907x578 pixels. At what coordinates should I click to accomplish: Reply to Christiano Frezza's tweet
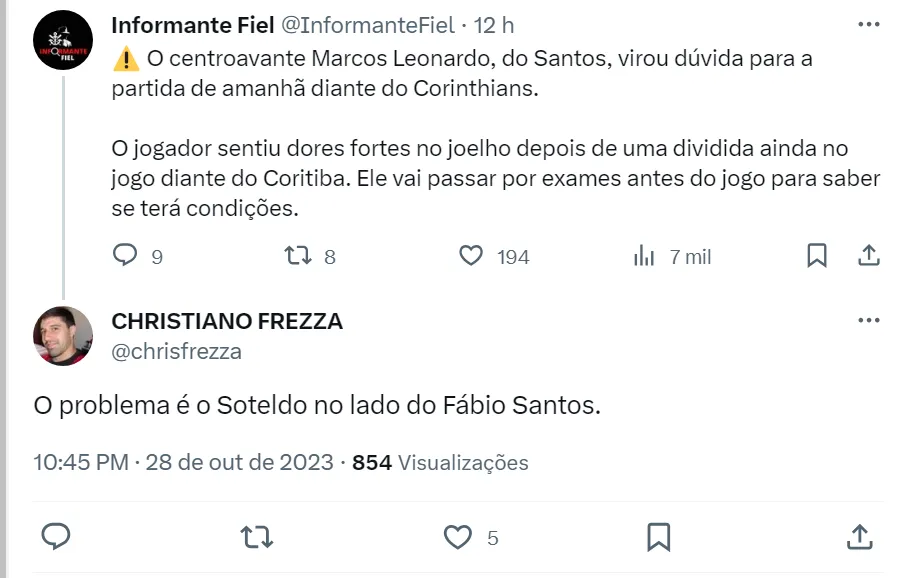56,537
